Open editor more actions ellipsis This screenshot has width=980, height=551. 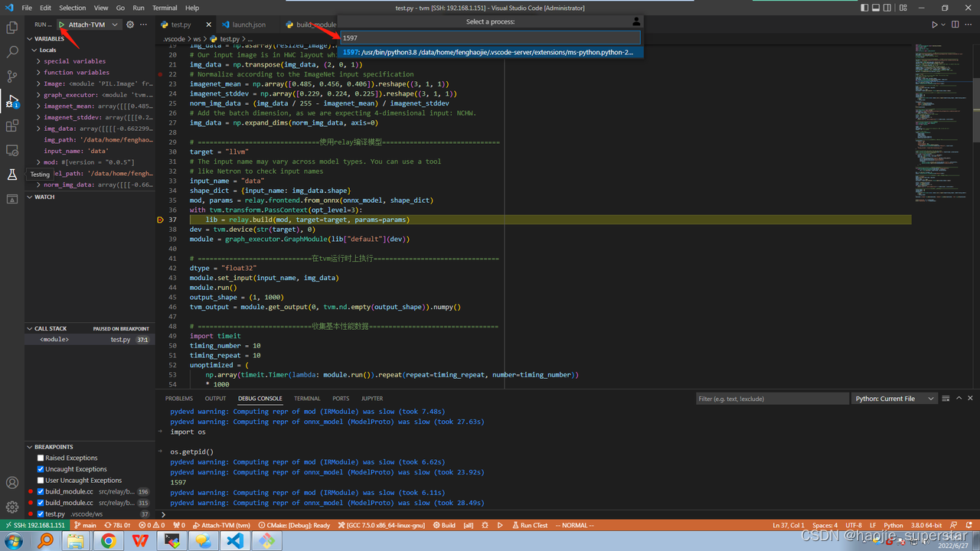coord(968,24)
